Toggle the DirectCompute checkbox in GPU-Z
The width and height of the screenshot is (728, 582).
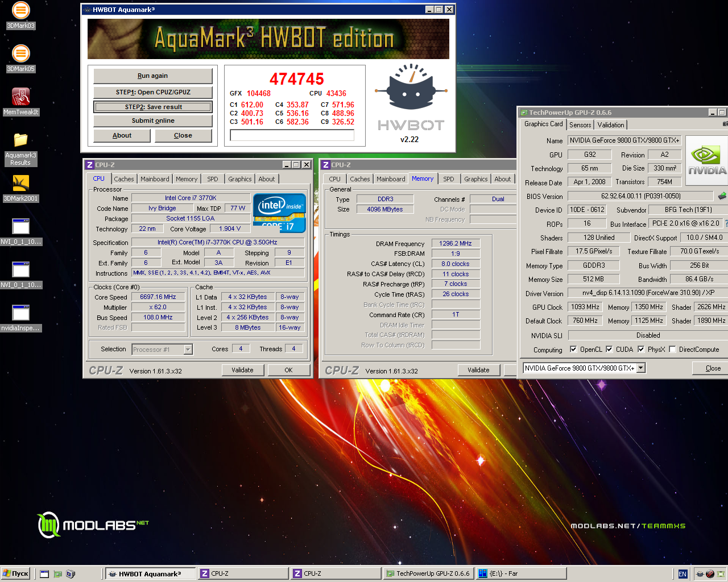[x=672, y=350]
